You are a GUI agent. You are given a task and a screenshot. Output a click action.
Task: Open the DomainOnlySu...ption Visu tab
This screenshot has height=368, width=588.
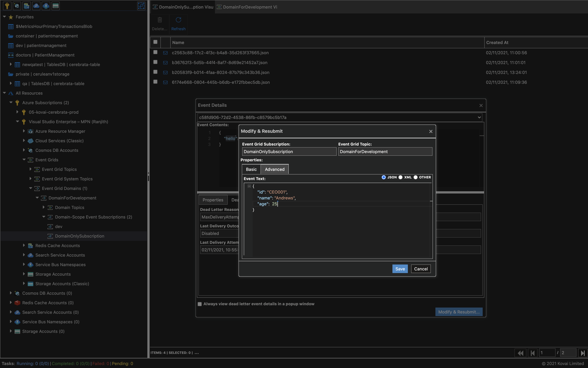coord(183,7)
